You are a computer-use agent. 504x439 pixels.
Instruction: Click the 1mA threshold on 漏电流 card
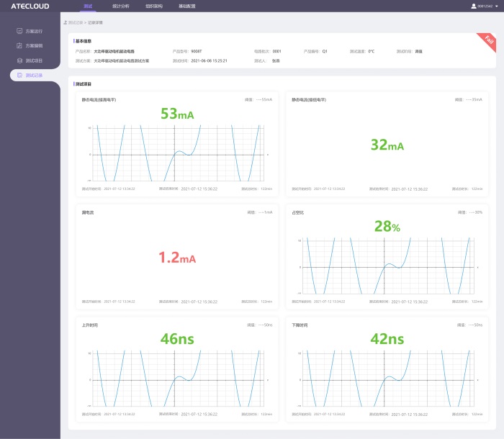[x=266, y=212]
